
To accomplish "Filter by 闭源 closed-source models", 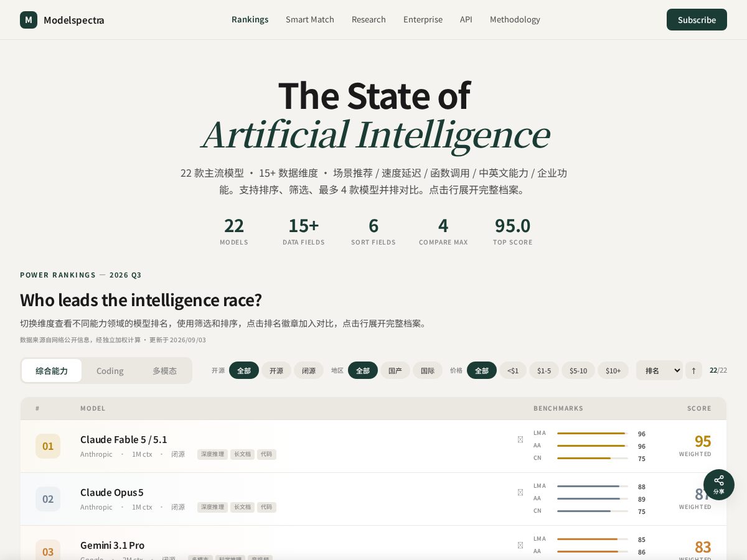I will pyautogui.click(x=309, y=370).
